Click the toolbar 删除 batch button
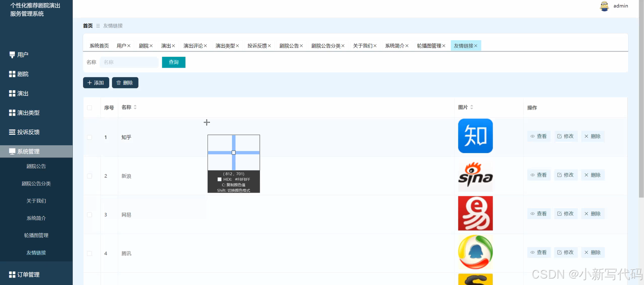The width and height of the screenshot is (644, 285). tap(125, 83)
